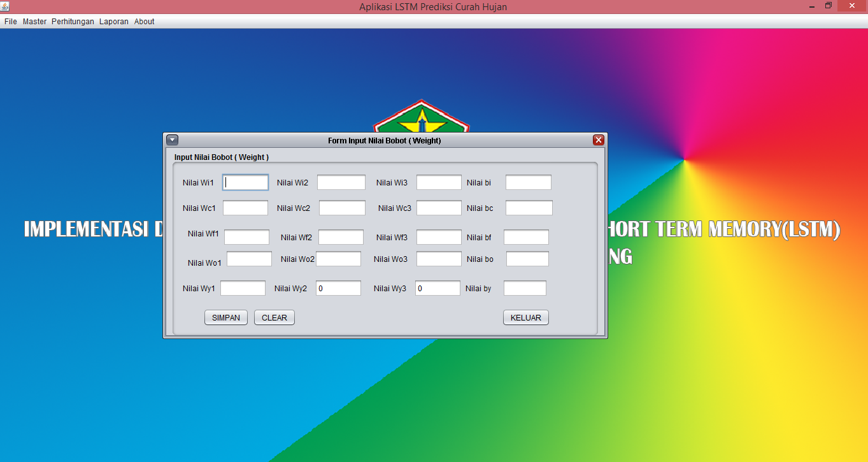Click the Nilai Wy2 field showing zero
The image size is (868, 462).
coord(338,287)
